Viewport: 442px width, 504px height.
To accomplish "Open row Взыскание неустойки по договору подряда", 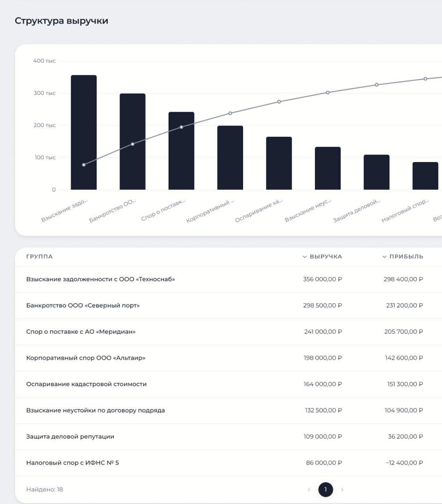I will (x=228, y=411).
